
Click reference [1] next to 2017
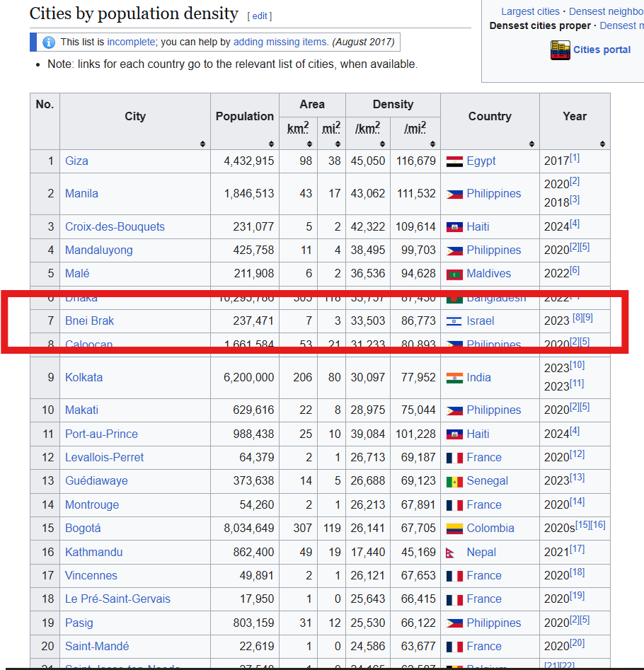pyautogui.click(x=575, y=158)
